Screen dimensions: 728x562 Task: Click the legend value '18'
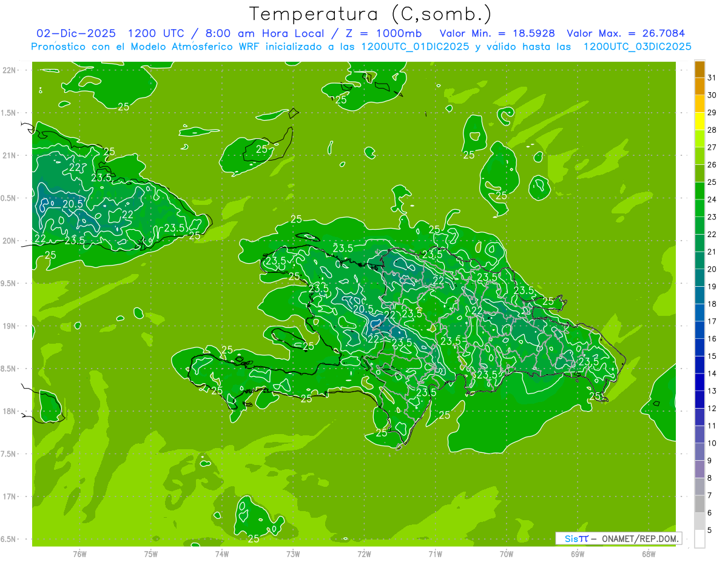(712, 304)
